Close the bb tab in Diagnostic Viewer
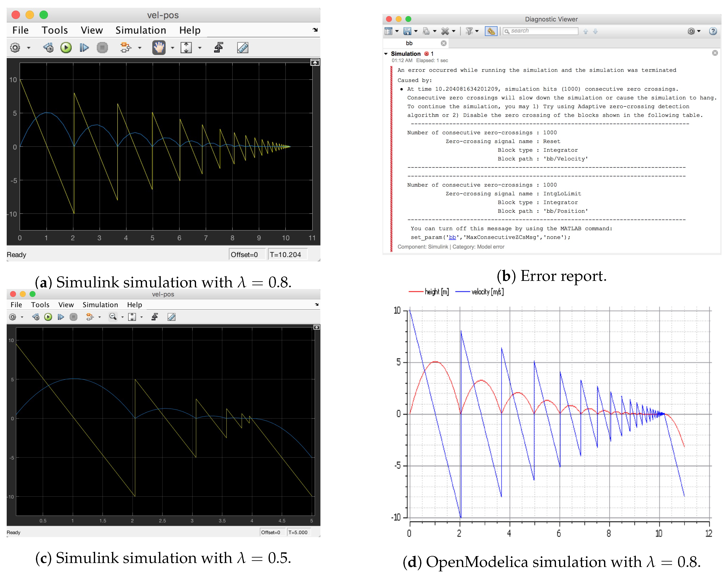 coord(443,43)
